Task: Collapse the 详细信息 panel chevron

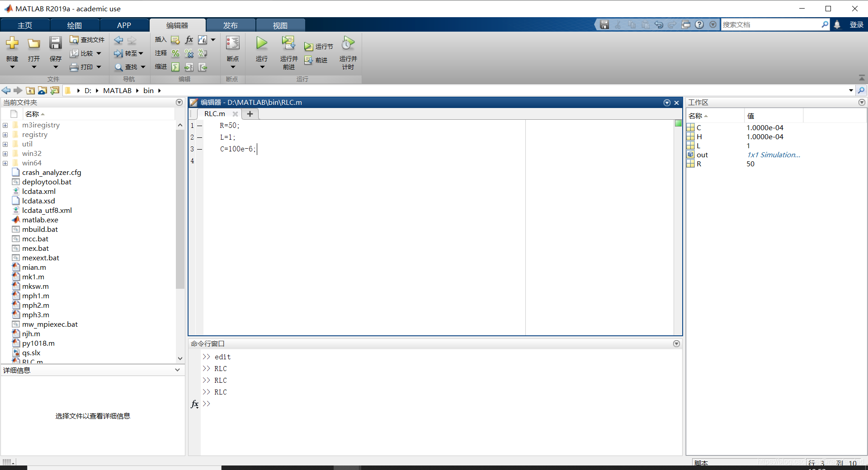Action: click(177, 370)
